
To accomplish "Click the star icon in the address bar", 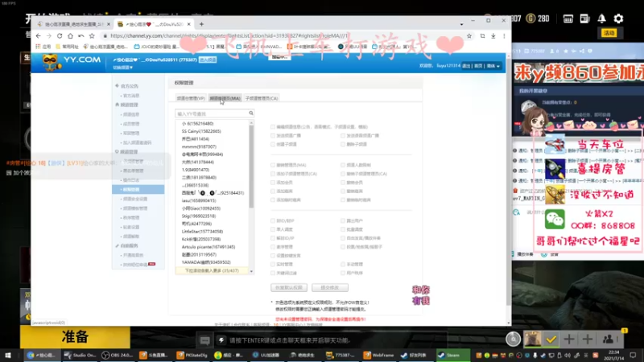I will tap(469, 36).
